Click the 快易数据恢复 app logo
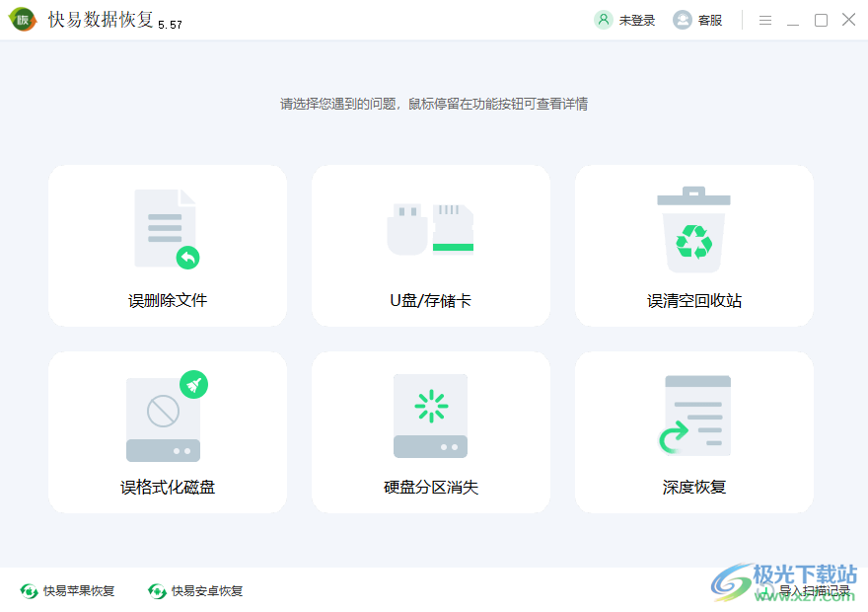The image size is (868, 612). (x=22, y=19)
